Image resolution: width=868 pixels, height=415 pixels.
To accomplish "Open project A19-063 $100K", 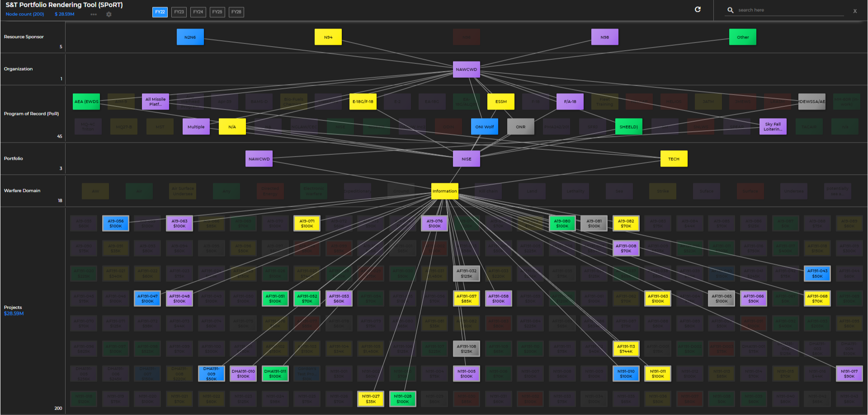I will point(179,224).
